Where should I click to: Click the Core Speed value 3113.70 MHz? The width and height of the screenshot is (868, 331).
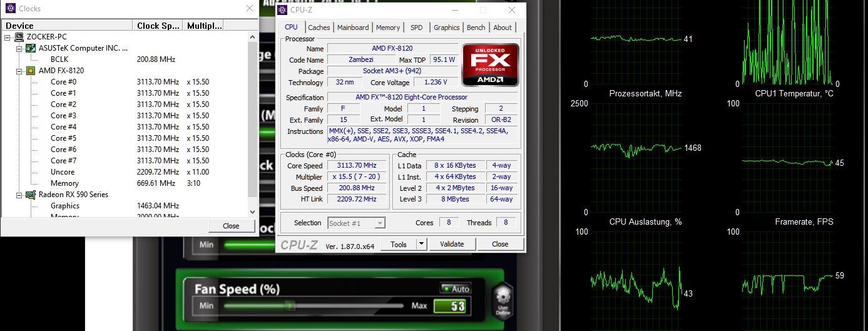click(357, 166)
